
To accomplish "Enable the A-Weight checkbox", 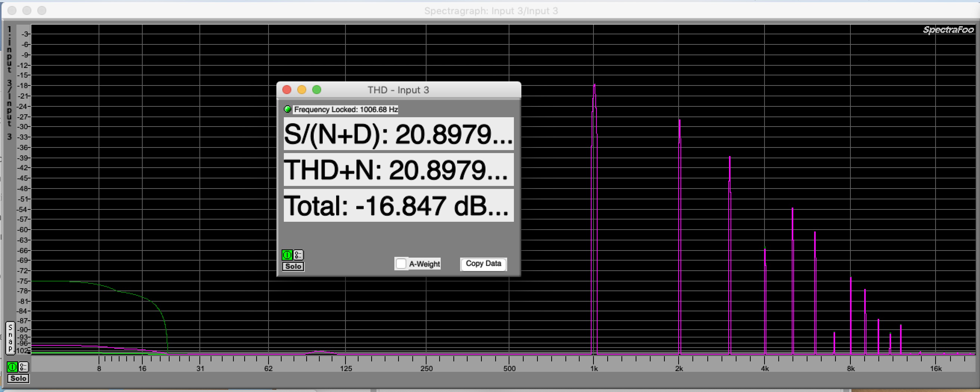I will pos(401,264).
